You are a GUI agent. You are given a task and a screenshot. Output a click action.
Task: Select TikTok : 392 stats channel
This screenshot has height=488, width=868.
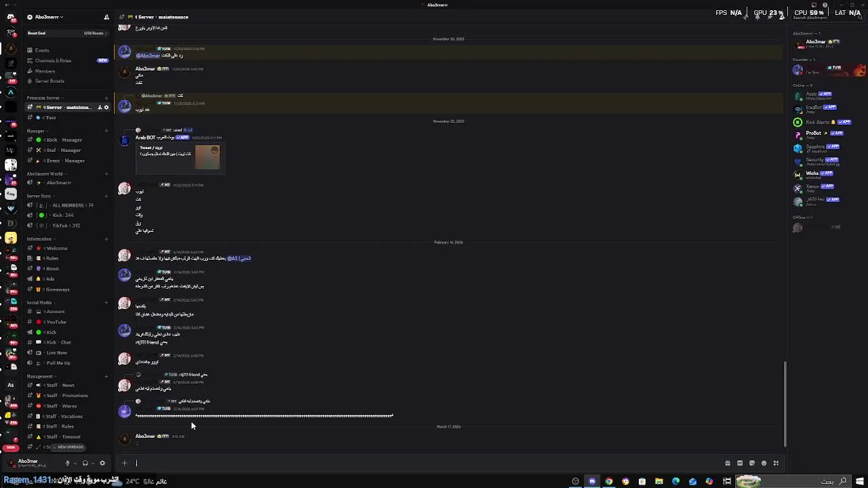coord(66,226)
